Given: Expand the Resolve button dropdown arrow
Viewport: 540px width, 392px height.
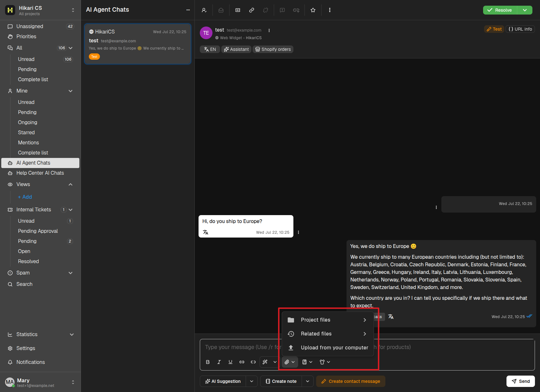Looking at the screenshot, I should click(525, 10).
